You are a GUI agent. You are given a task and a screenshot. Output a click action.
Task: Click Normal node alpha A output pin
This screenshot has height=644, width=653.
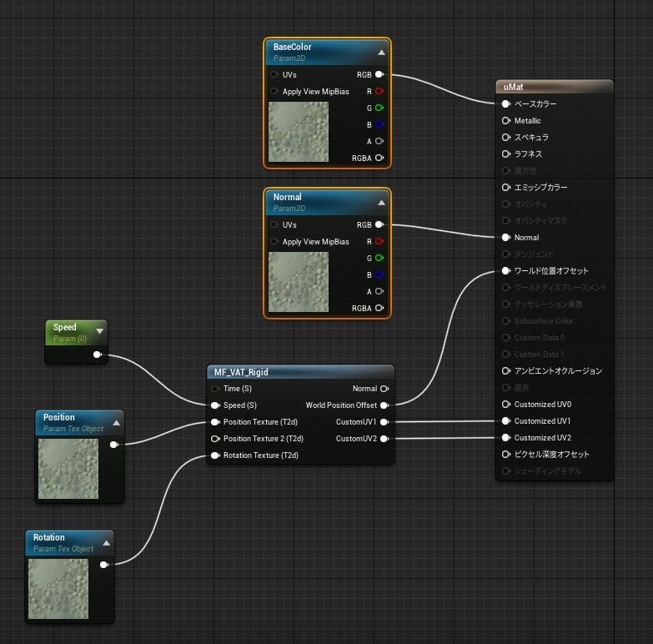(379, 292)
